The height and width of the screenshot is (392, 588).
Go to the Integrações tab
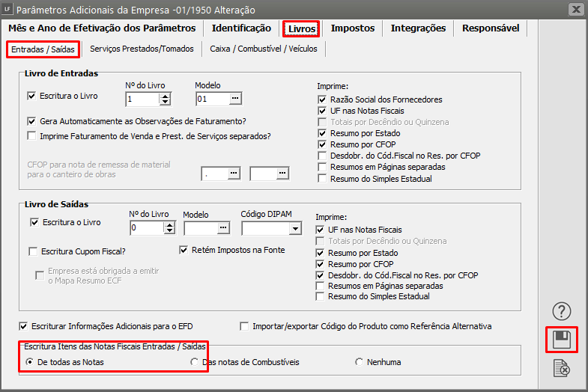point(418,28)
